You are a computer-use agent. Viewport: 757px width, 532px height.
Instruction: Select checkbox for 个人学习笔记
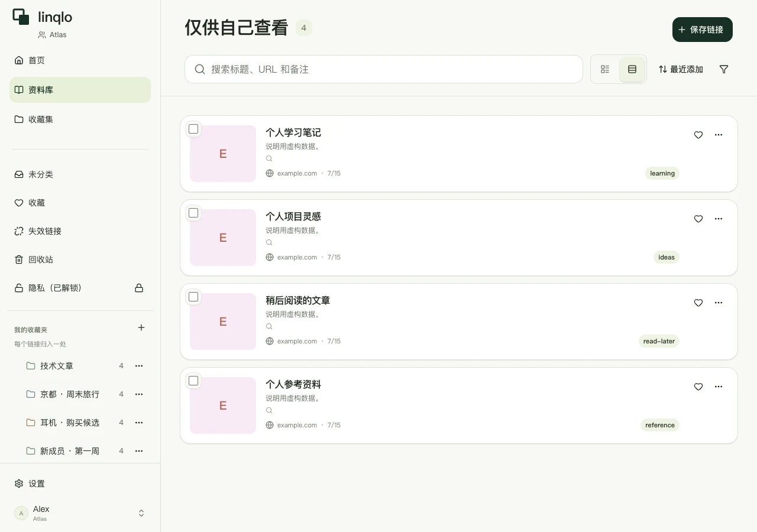tap(193, 129)
